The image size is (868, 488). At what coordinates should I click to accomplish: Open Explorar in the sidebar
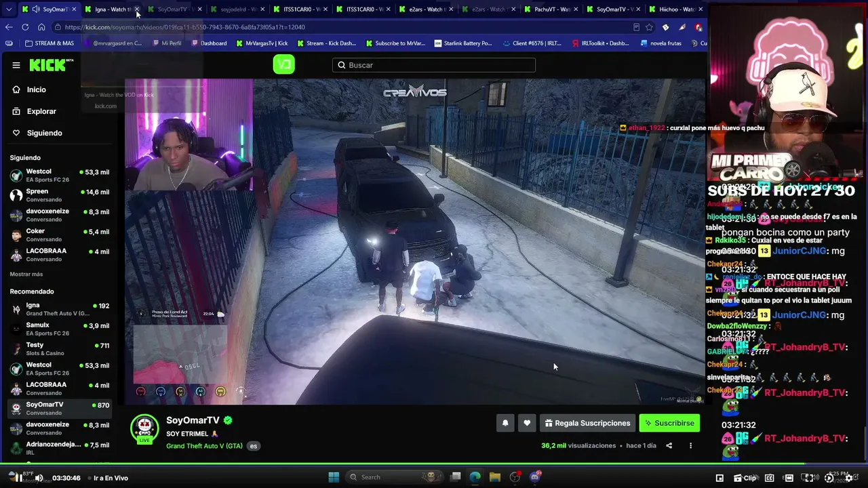point(41,111)
